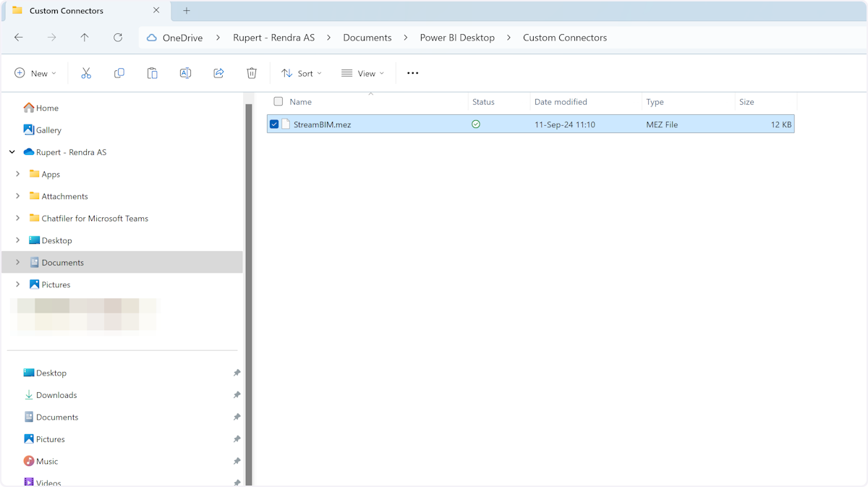Go up one folder level arrow

coord(85,38)
